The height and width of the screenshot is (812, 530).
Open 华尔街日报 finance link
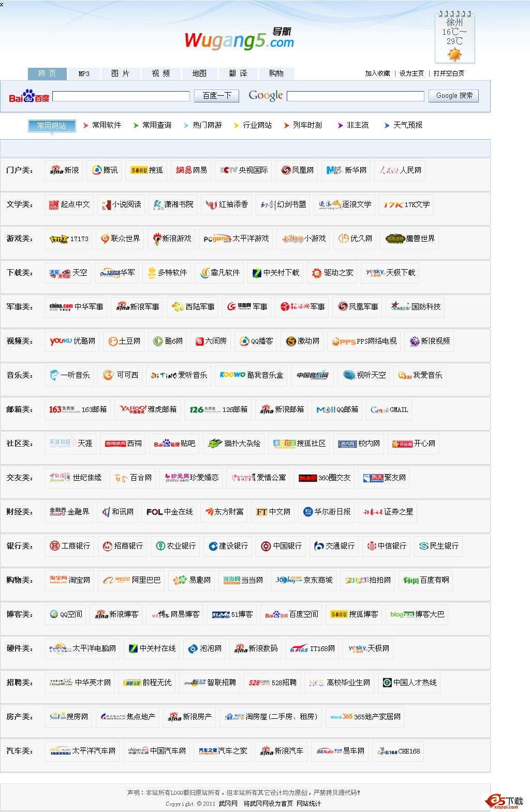327,512
